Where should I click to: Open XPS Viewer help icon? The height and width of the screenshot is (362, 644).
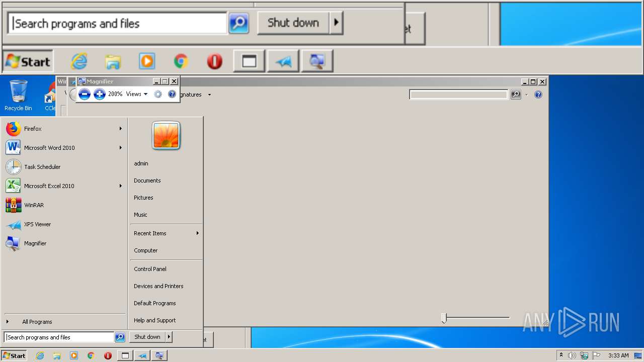(x=538, y=95)
